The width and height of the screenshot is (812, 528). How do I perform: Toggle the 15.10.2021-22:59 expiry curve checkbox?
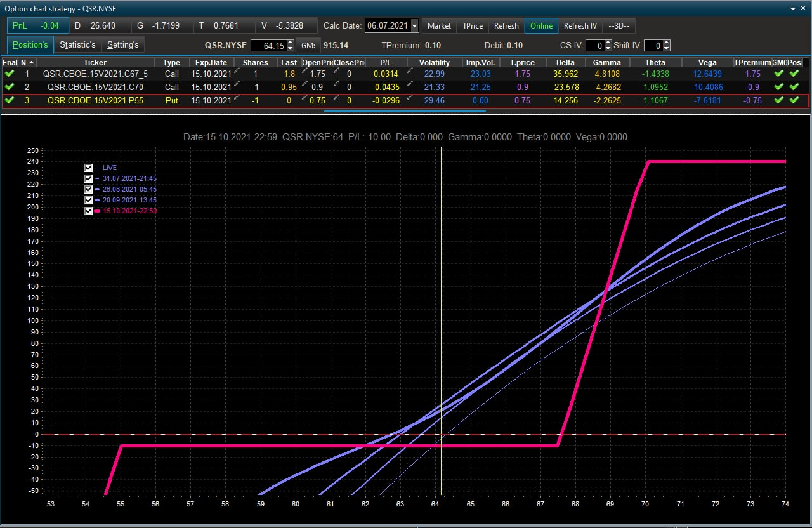tap(89, 211)
